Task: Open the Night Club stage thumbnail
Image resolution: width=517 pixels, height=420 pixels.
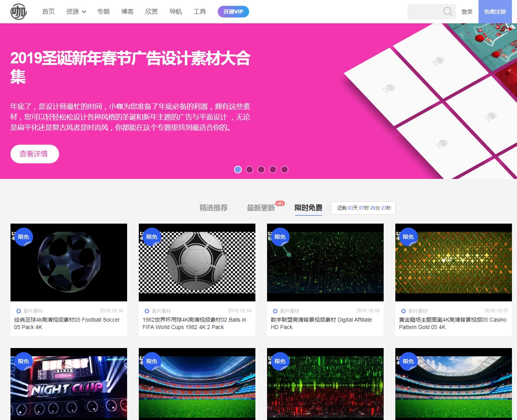Action: tap(69, 384)
